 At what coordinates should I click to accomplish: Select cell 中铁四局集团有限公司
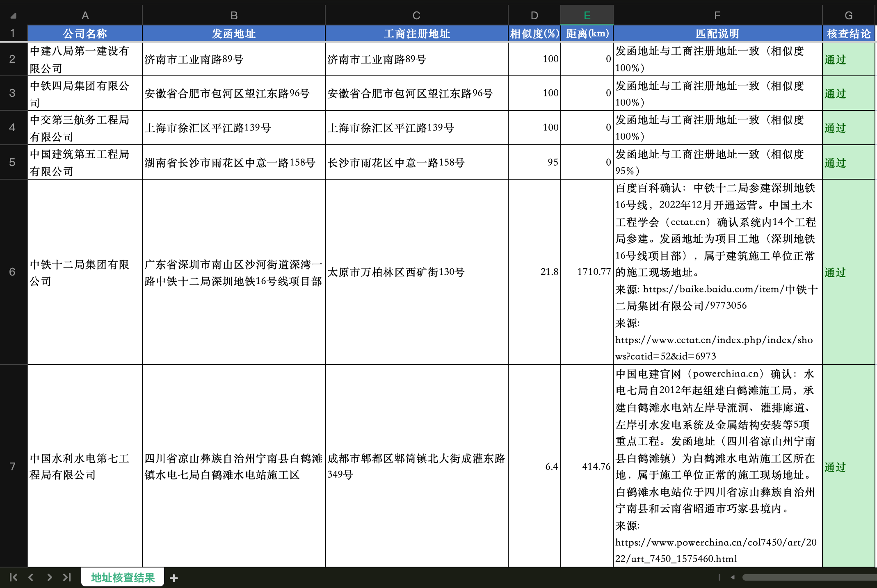pyautogui.click(x=85, y=93)
